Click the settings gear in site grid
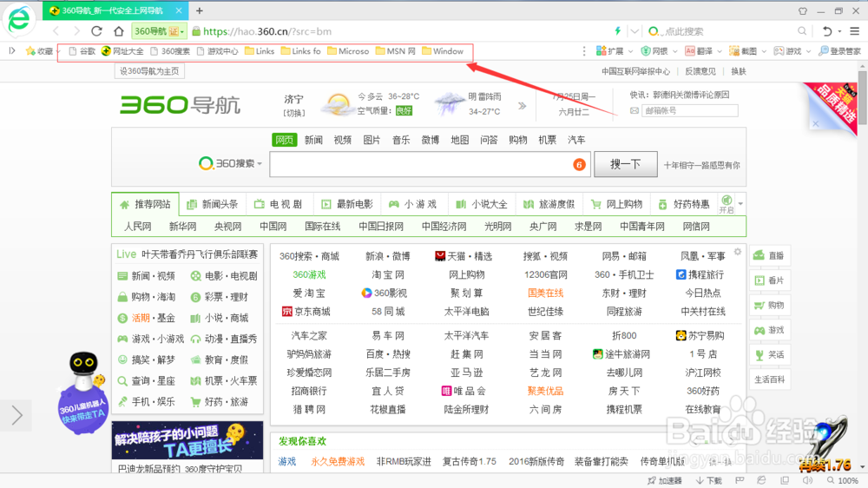The image size is (868, 488). coord(737,252)
